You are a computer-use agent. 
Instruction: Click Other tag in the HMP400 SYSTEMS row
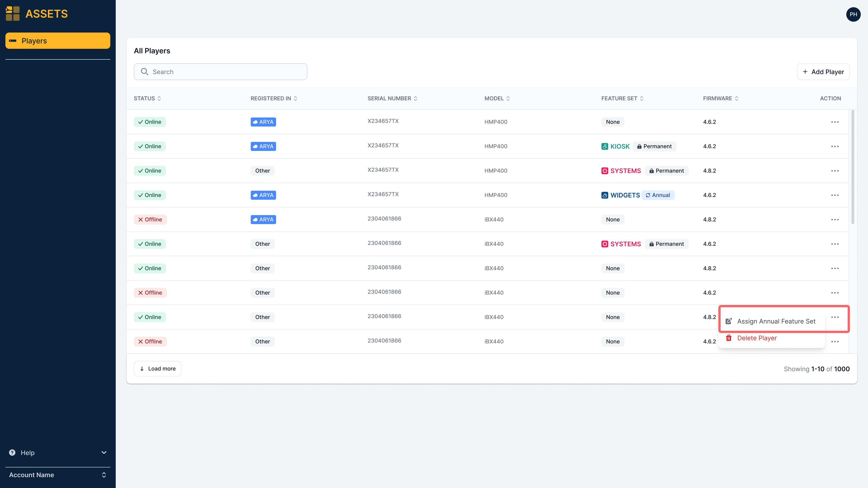pos(262,171)
